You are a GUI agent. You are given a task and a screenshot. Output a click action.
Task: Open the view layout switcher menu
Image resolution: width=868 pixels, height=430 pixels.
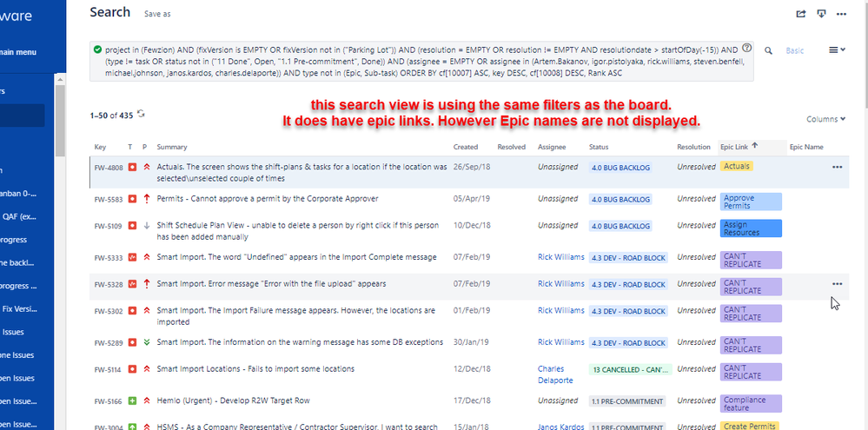click(x=837, y=50)
